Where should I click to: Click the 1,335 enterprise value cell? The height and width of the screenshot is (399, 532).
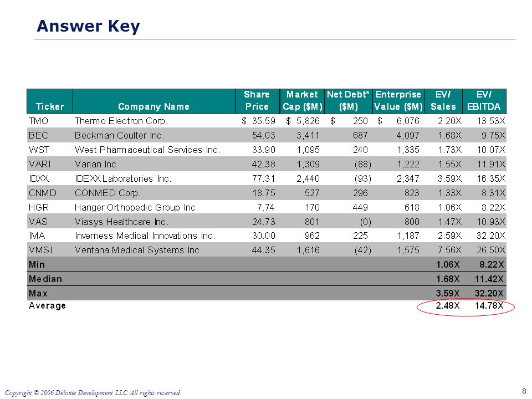tap(408, 150)
